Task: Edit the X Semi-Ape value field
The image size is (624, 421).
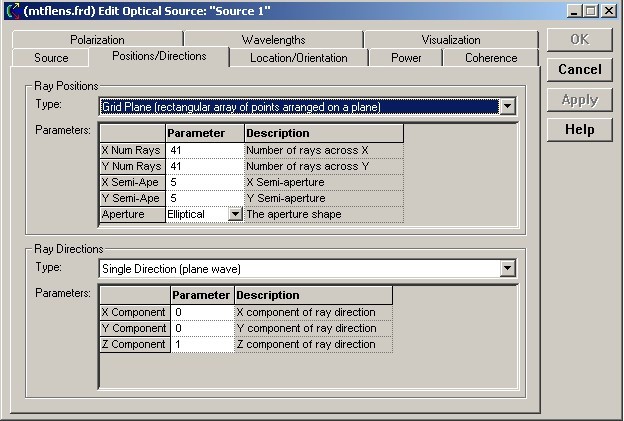Action: [204, 182]
